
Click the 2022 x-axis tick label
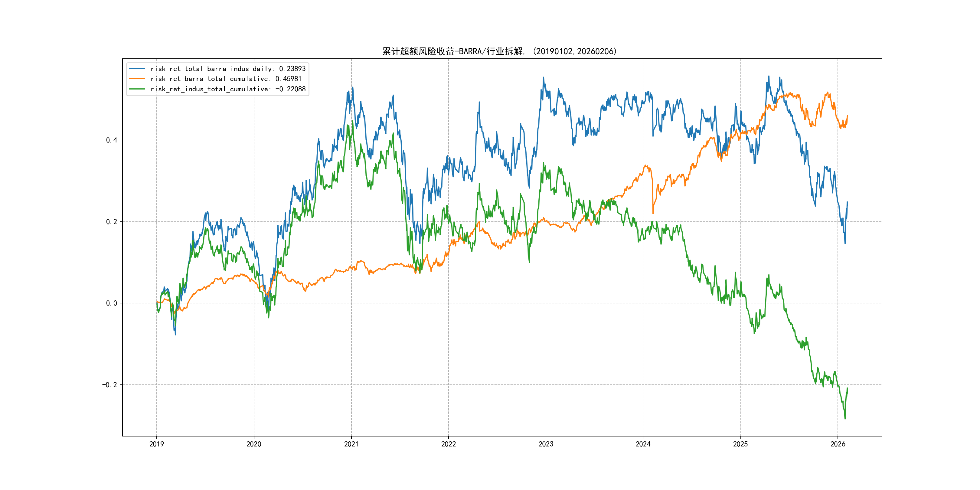pyautogui.click(x=449, y=444)
